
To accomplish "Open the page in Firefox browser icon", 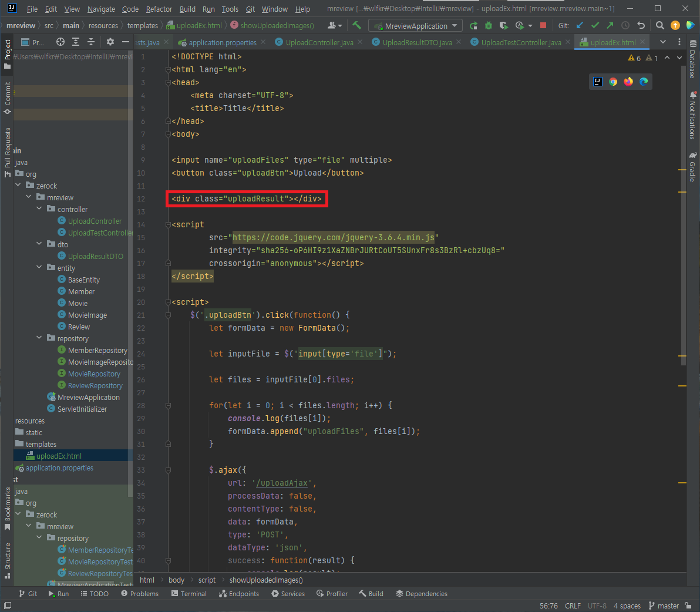I will (628, 81).
